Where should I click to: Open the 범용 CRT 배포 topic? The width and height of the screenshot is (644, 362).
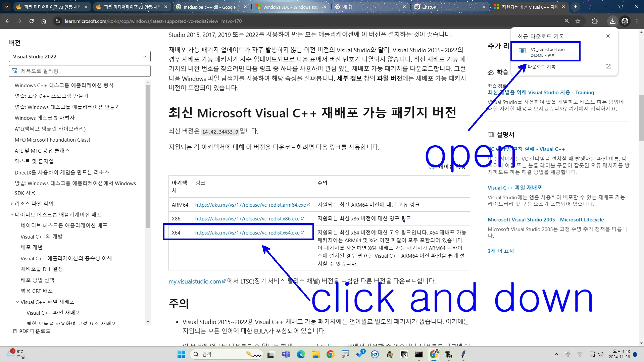[x=37, y=291]
